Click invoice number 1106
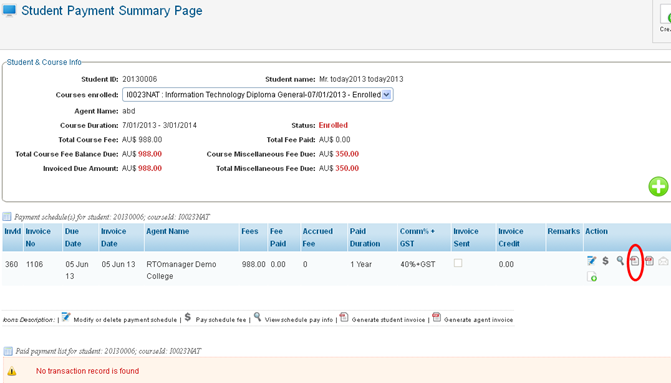The image size is (671, 383). click(35, 264)
